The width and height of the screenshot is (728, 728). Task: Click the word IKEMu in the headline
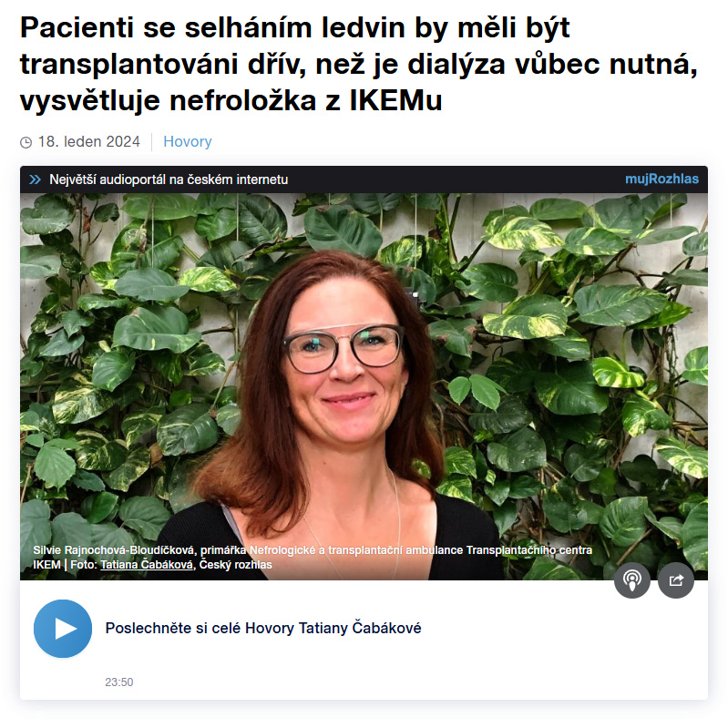[x=395, y=100]
